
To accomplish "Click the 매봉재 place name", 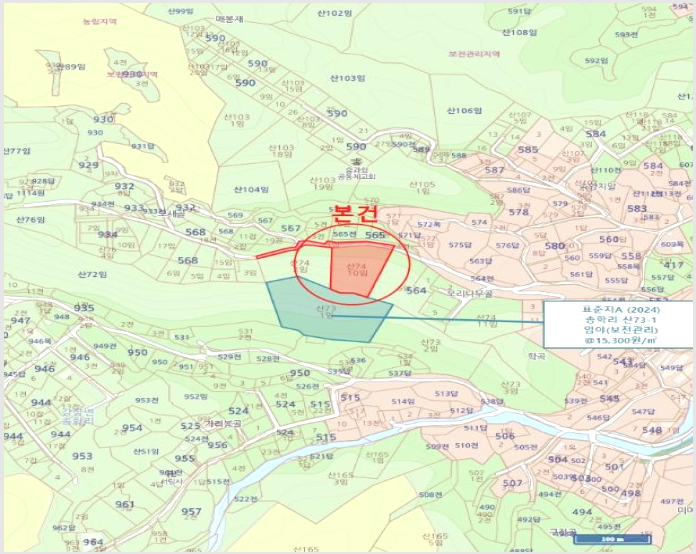I will coord(229,19).
